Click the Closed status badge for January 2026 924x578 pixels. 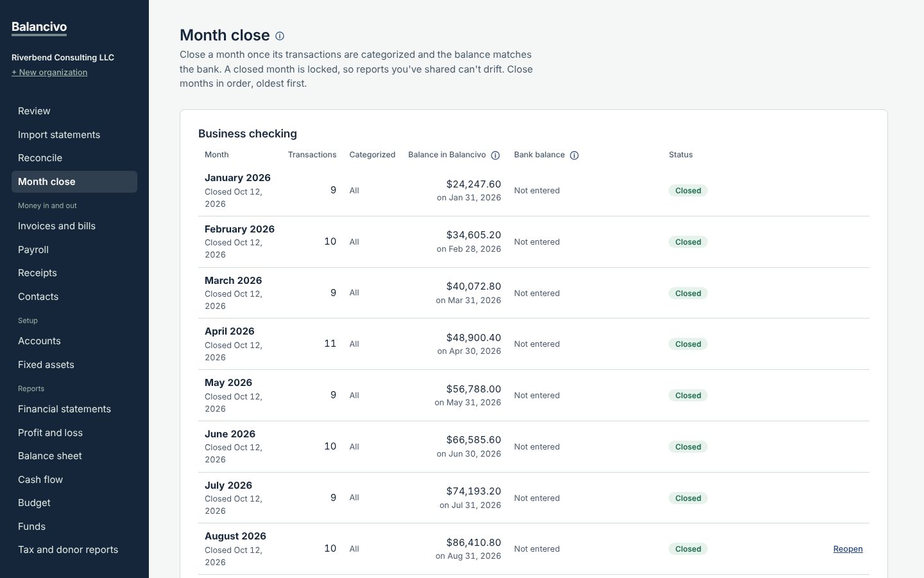point(688,191)
